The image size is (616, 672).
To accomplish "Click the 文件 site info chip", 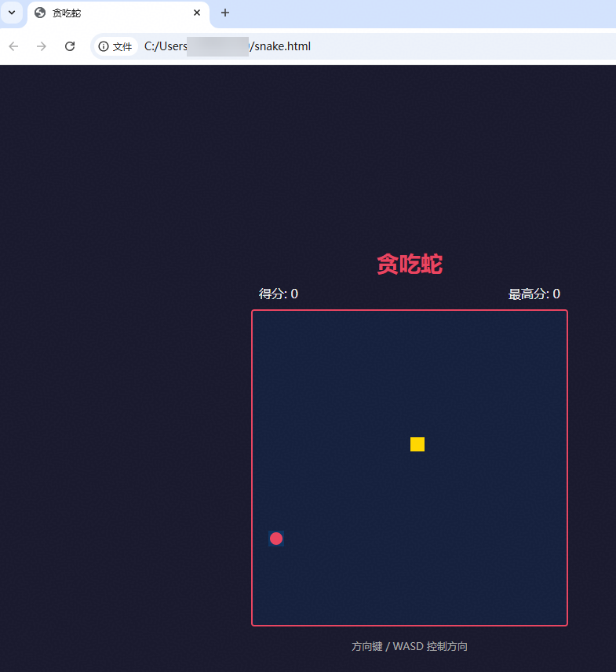I will pos(115,46).
